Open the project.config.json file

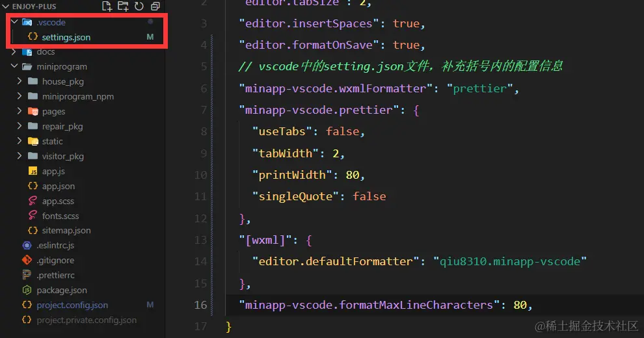coord(72,305)
